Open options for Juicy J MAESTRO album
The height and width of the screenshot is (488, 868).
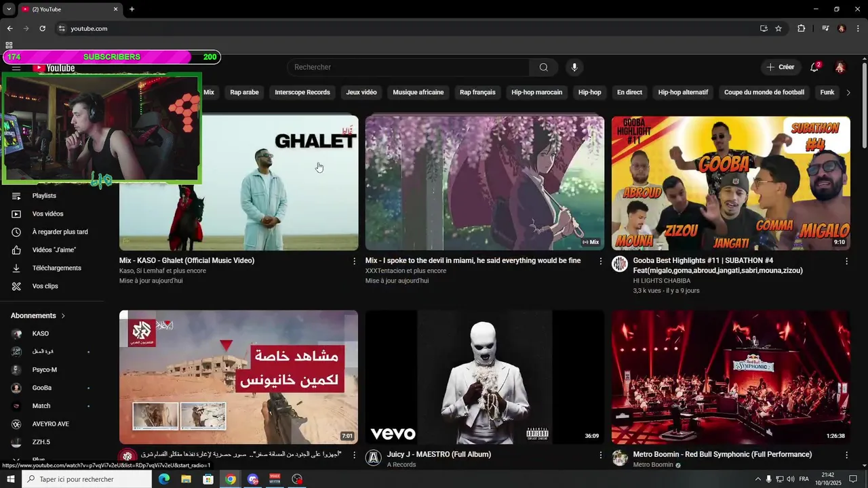600,455
